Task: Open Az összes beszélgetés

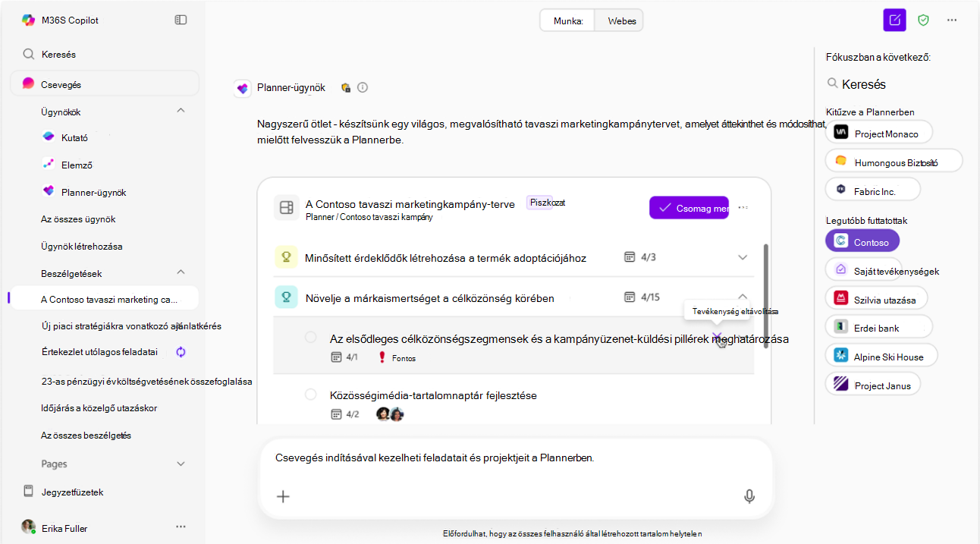Action: (x=86, y=436)
